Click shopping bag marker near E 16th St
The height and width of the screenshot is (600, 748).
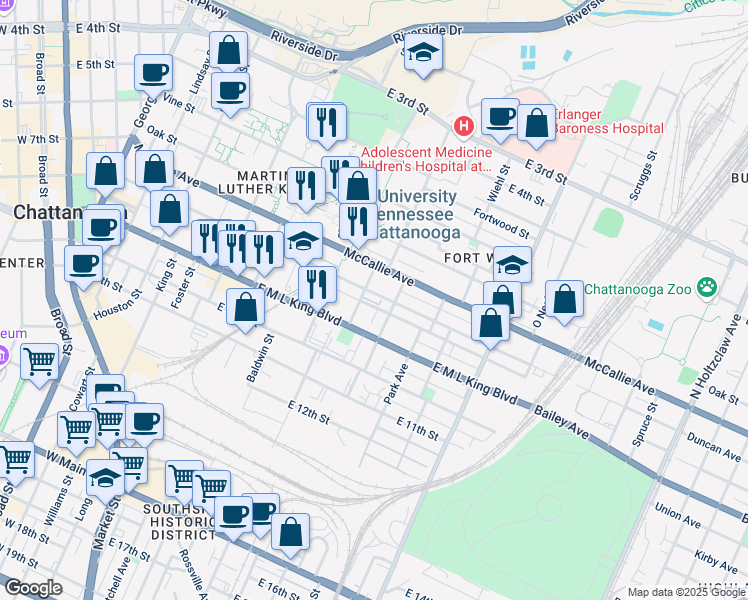click(x=291, y=533)
